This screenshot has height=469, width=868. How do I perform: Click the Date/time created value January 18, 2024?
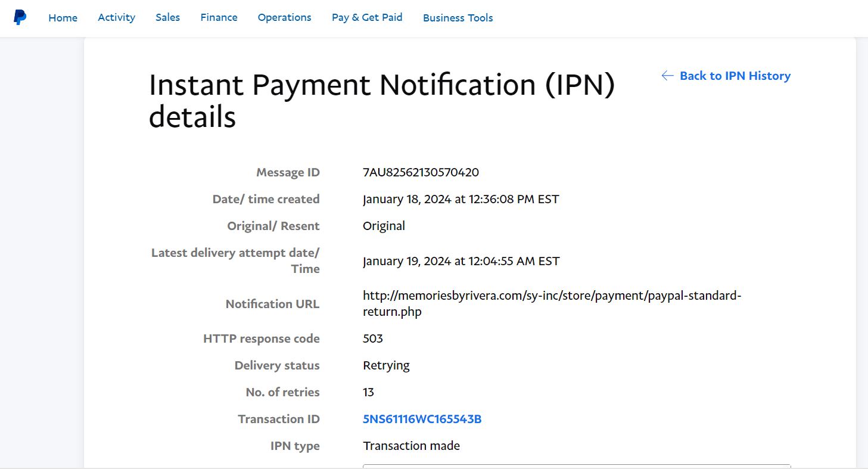461,199
